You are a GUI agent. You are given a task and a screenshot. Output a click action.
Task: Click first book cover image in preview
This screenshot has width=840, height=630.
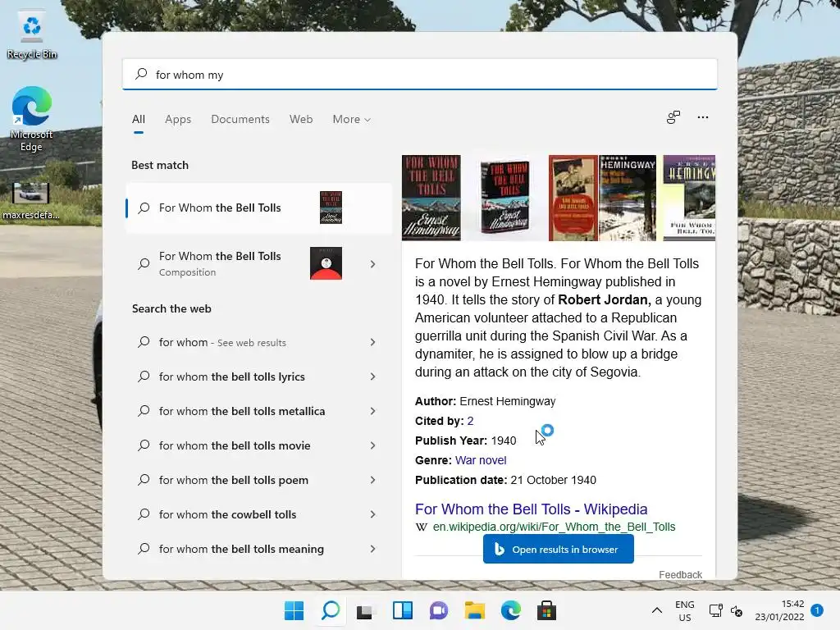(x=431, y=198)
